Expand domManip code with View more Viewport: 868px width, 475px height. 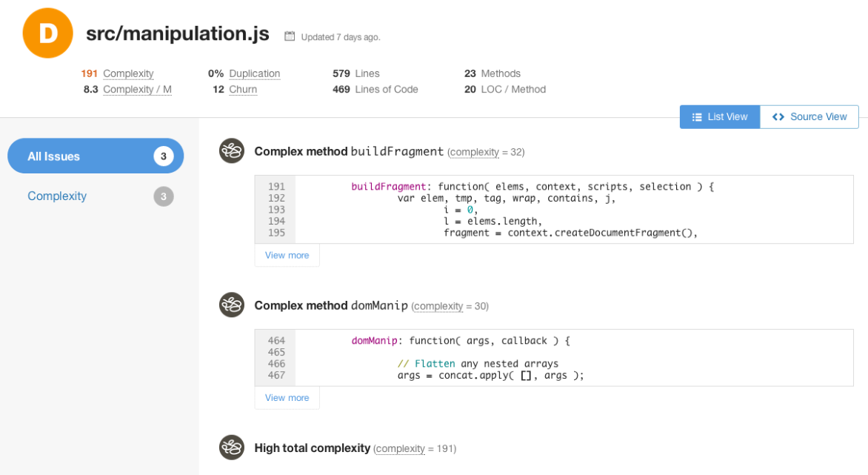pyautogui.click(x=287, y=398)
